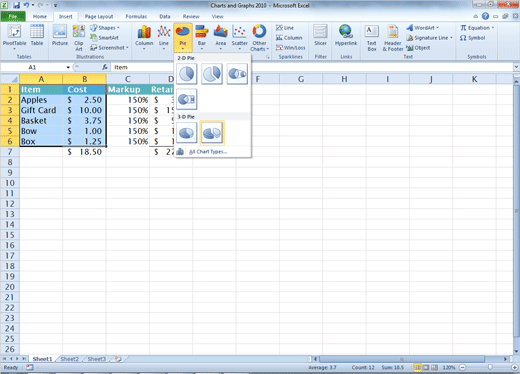Choose the basic 2-D pie chart thumbnail
Viewport: 520px width, 374px height.
coord(187,74)
